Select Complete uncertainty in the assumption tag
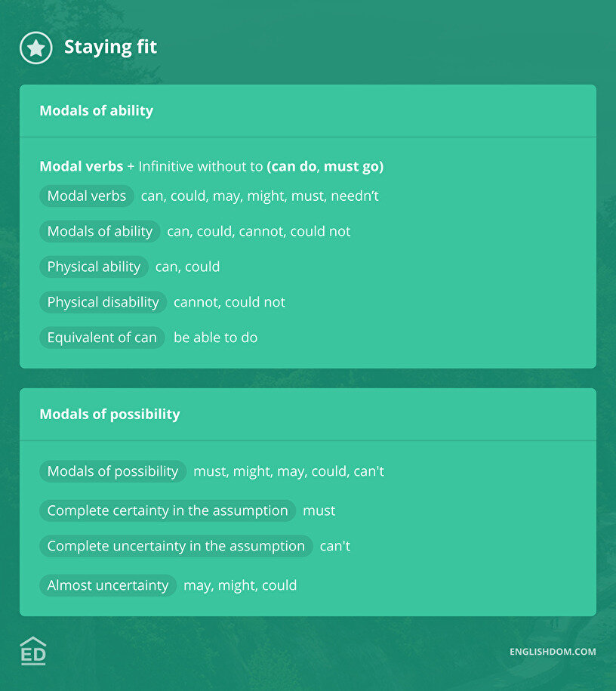Viewport: 616px width, 691px height. coord(176,546)
